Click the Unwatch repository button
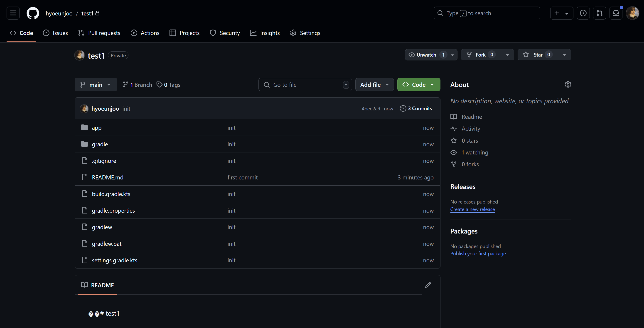This screenshot has width=644, height=328. tap(426, 55)
